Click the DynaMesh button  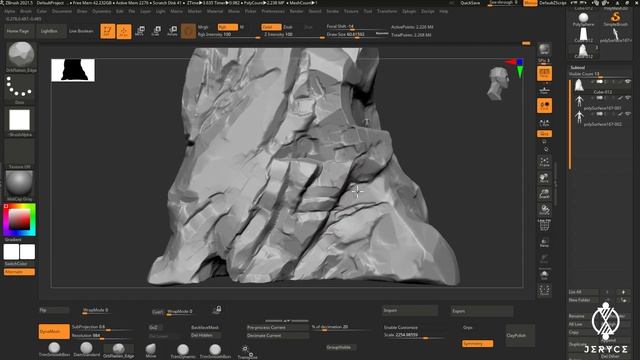tap(54, 331)
